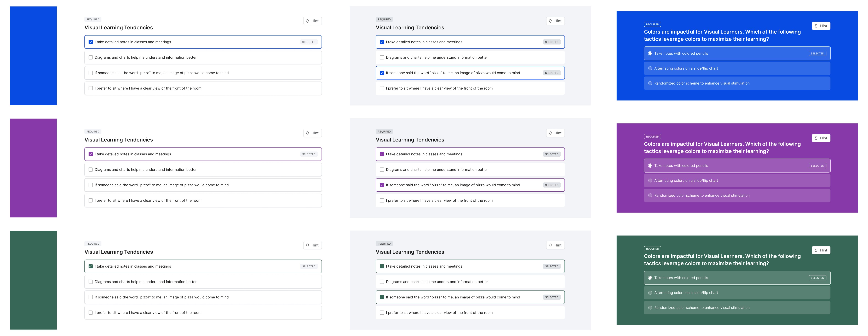Click purple checked pizza checkbox in gray form

pos(382,185)
